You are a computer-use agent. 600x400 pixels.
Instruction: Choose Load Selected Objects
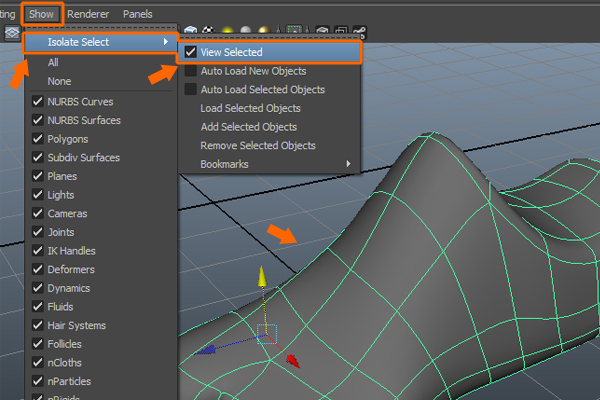point(250,108)
